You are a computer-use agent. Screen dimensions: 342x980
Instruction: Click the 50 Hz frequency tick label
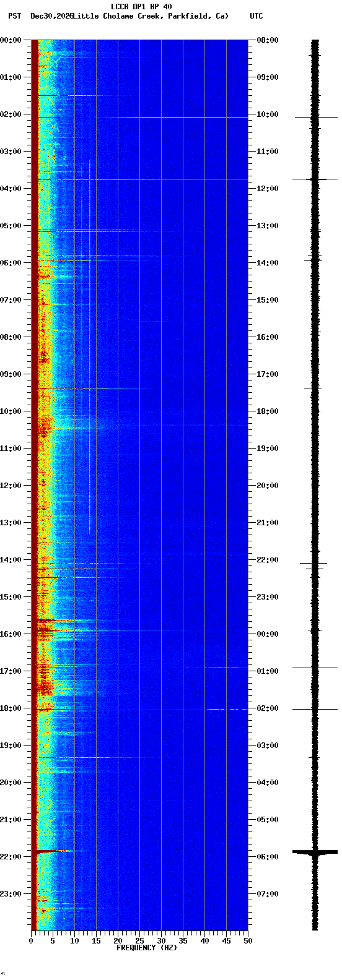coord(248,941)
